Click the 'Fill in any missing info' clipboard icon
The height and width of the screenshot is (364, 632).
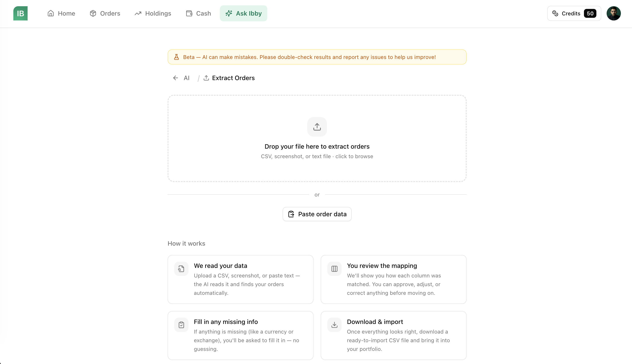(x=181, y=325)
